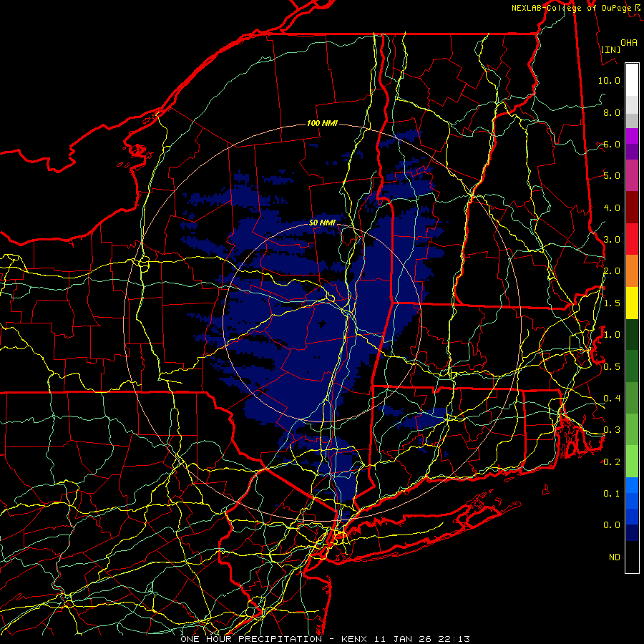Screen dimensions: 644x644
Task: Select the 1.0 legend value label
Action: click(x=612, y=335)
